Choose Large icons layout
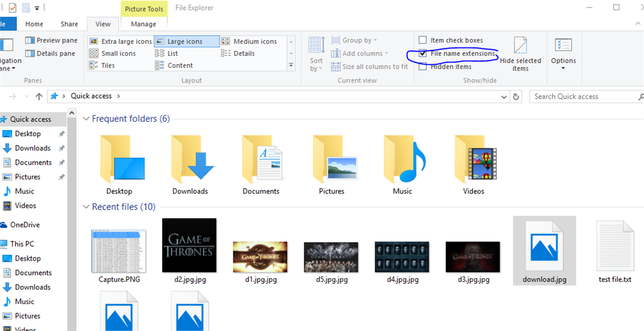The image size is (644, 331). click(x=186, y=41)
